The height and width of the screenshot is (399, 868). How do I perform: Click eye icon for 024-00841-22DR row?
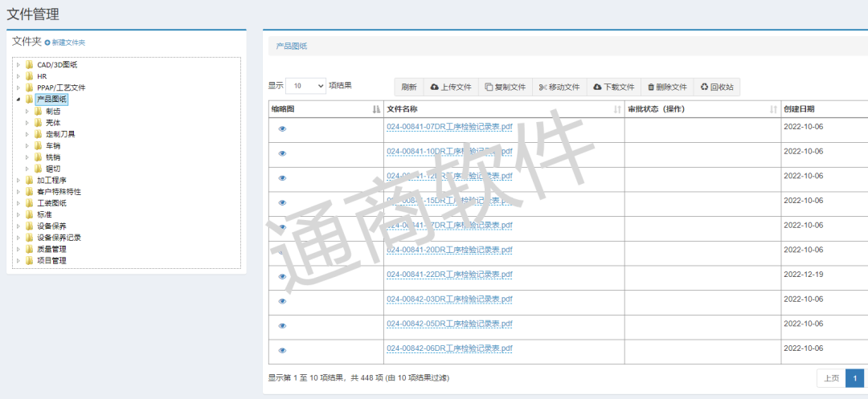[282, 276]
